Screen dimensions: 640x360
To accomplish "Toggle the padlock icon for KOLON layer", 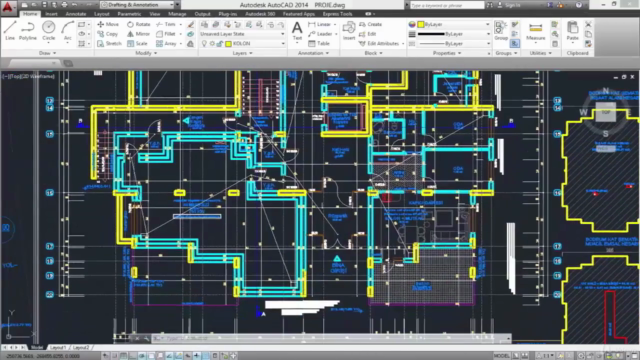I will [x=220, y=43].
